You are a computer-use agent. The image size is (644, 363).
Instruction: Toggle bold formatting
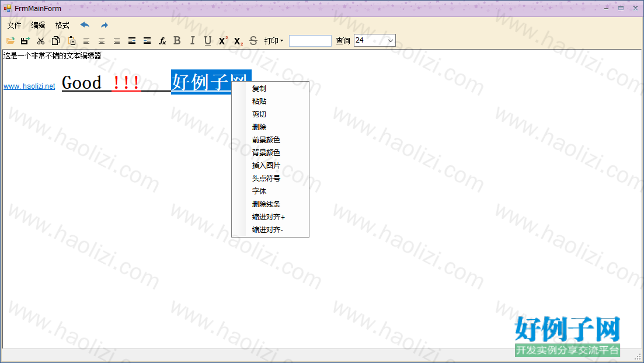click(x=177, y=41)
